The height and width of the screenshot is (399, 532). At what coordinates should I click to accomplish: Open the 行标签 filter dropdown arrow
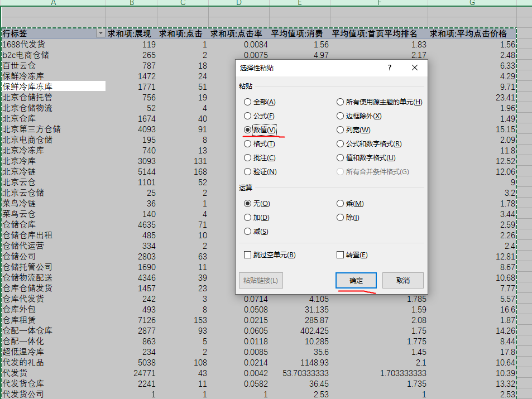tap(100, 33)
